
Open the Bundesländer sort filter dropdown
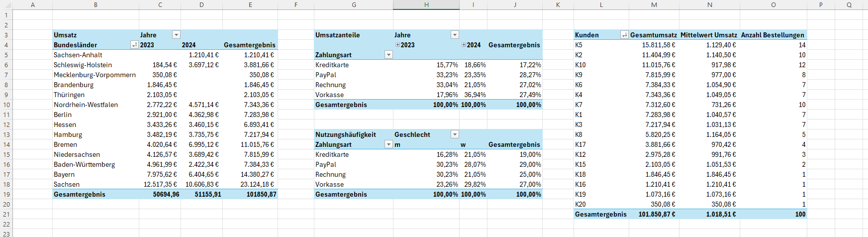pyautogui.click(x=134, y=45)
